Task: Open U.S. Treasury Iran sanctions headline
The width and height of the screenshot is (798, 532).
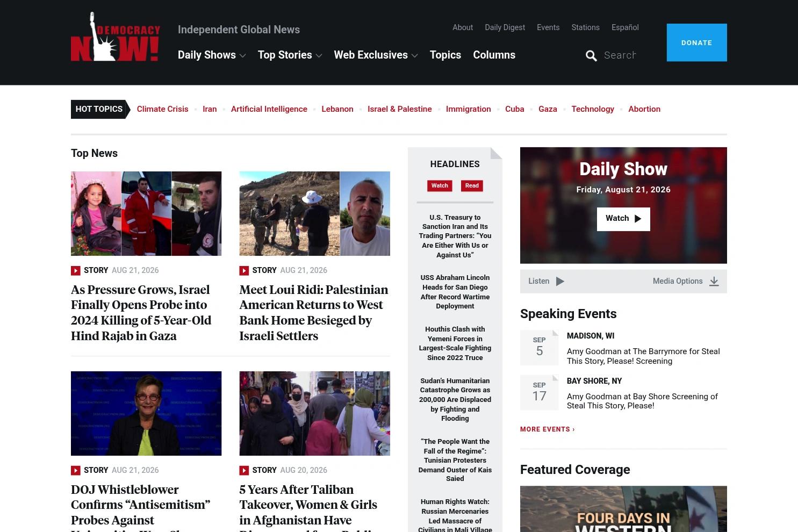Action: click(x=455, y=236)
